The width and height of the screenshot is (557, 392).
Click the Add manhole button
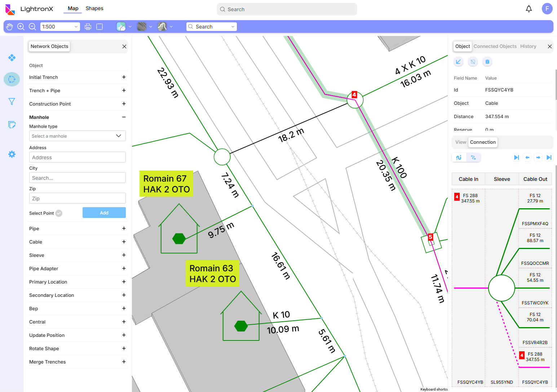104,213
